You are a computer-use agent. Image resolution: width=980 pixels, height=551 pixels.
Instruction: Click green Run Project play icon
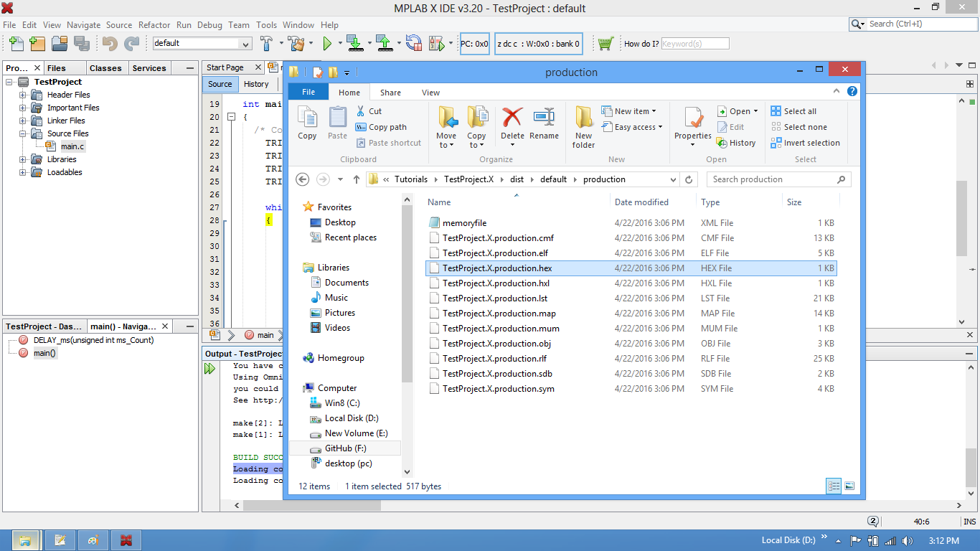[x=327, y=44]
